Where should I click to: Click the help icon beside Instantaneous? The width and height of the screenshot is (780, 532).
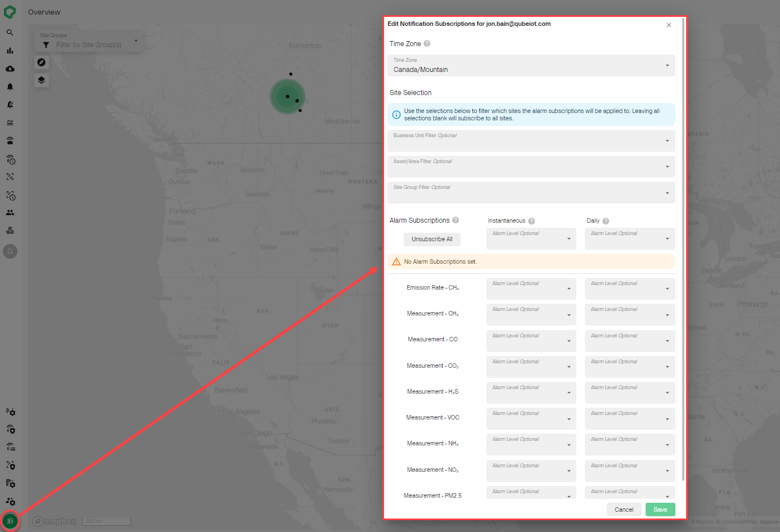tap(531, 221)
